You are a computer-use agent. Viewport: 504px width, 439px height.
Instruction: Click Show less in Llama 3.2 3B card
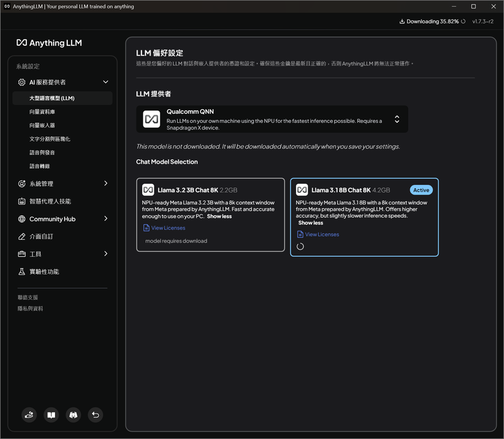[x=219, y=216]
